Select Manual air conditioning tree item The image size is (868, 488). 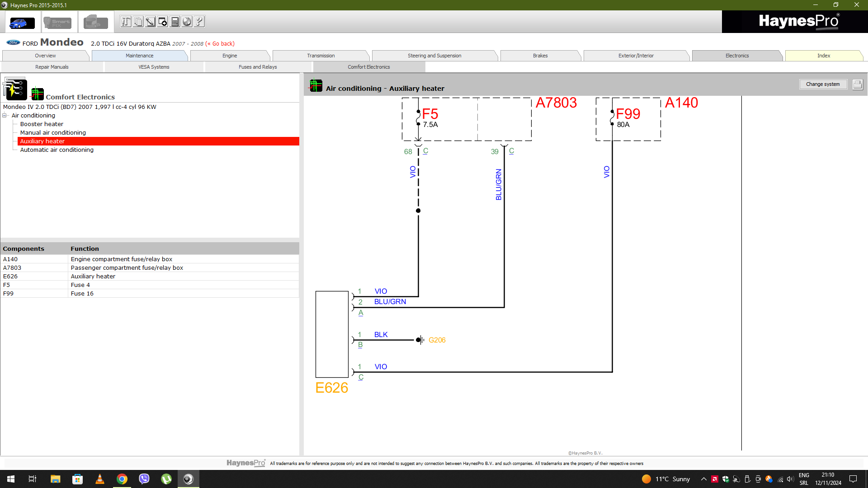point(53,132)
